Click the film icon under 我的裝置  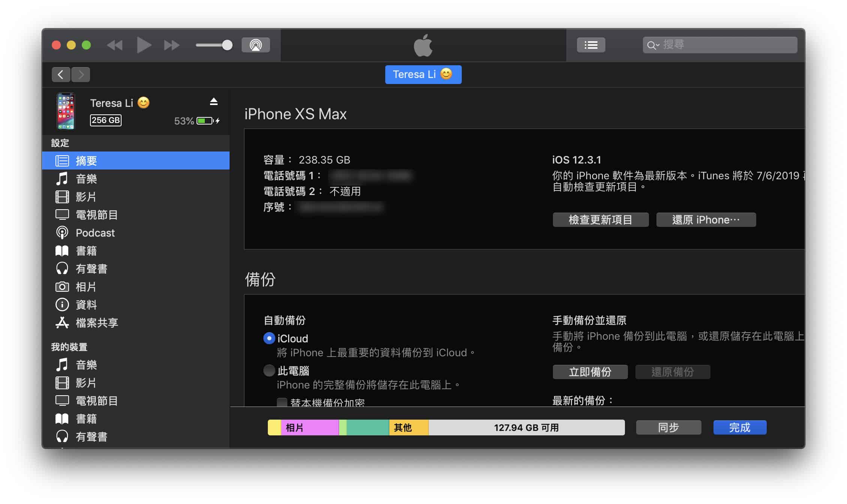pos(62,382)
